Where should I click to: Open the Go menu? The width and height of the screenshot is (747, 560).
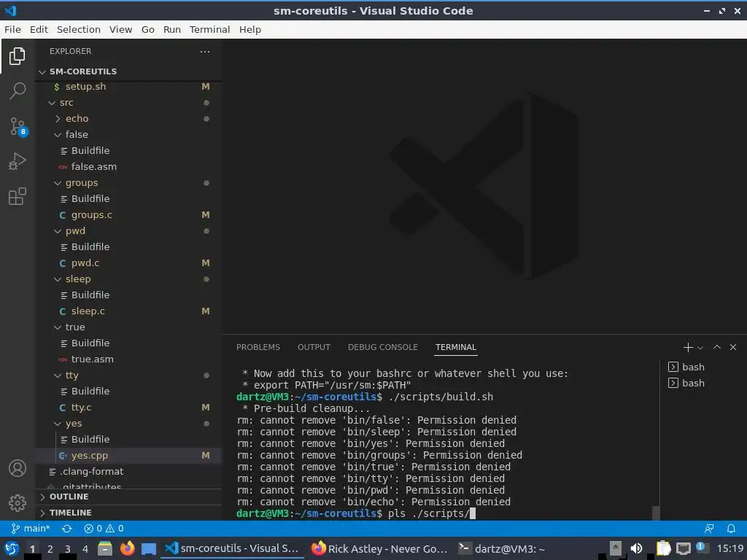click(147, 29)
